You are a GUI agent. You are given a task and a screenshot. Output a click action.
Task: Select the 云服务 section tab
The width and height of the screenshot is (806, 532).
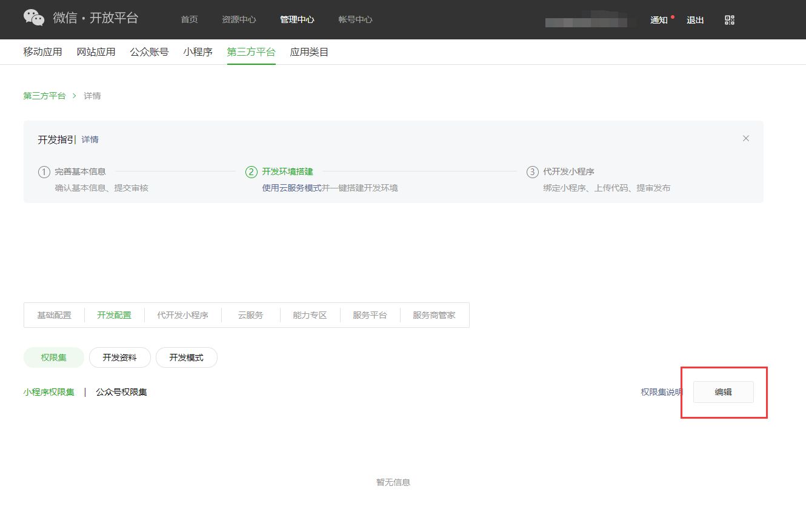point(250,315)
